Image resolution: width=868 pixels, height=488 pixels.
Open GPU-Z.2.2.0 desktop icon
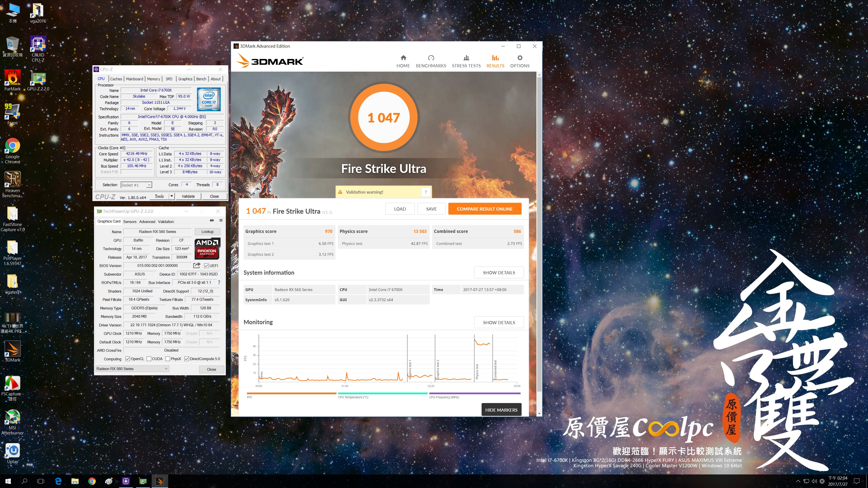click(x=38, y=80)
